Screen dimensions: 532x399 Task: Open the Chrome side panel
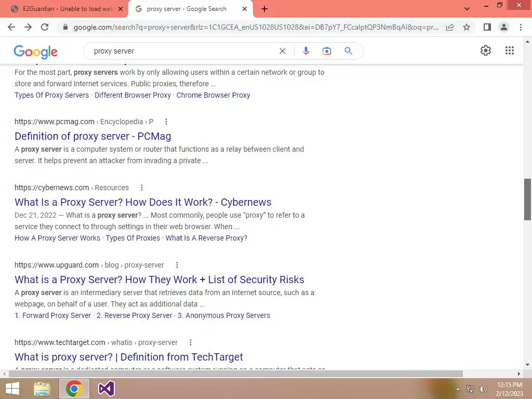[x=487, y=27]
